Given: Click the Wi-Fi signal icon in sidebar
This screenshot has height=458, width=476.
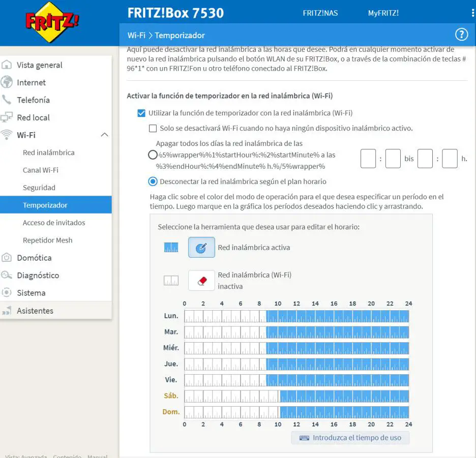Looking at the screenshot, I should tap(7, 135).
